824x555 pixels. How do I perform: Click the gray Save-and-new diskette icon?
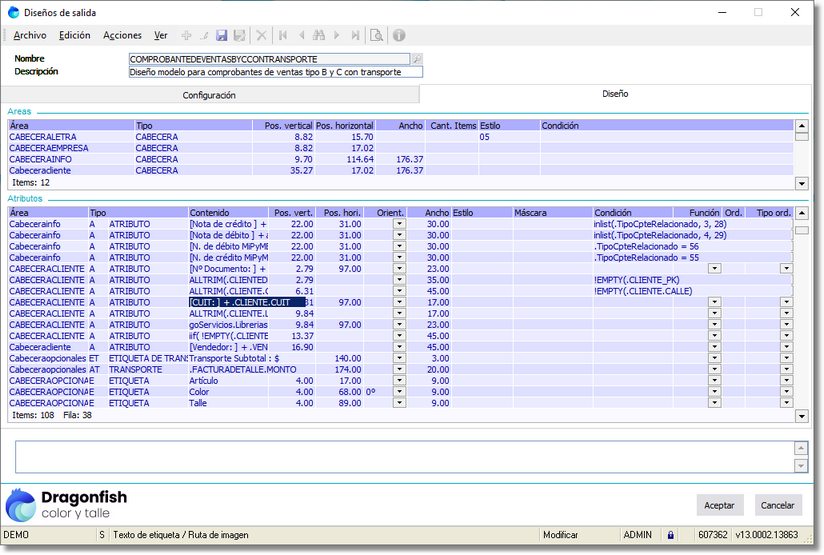[x=240, y=35]
